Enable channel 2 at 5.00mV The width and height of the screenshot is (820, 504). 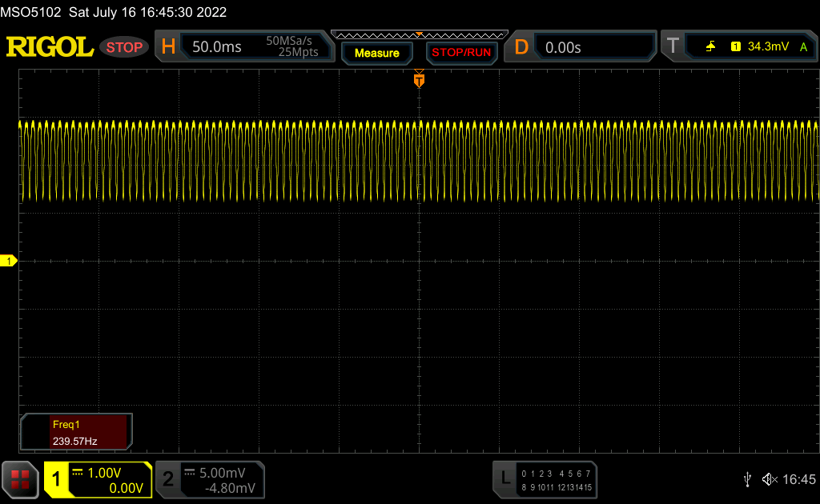[208, 479]
